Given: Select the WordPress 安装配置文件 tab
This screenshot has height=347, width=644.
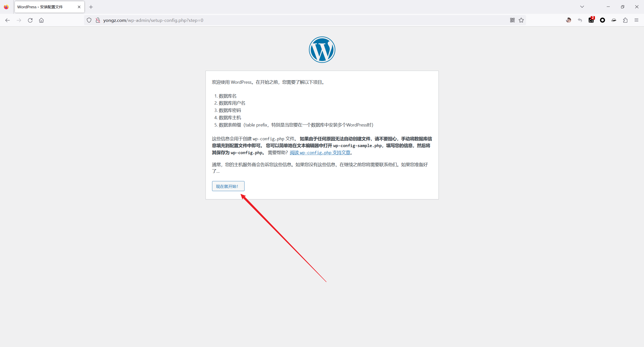Looking at the screenshot, I should (x=50, y=7).
